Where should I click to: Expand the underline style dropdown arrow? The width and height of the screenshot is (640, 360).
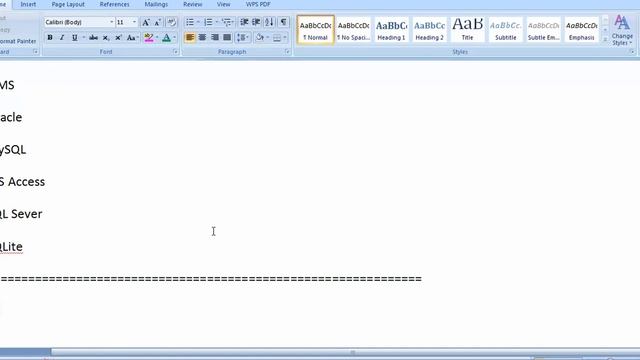click(x=84, y=38)
